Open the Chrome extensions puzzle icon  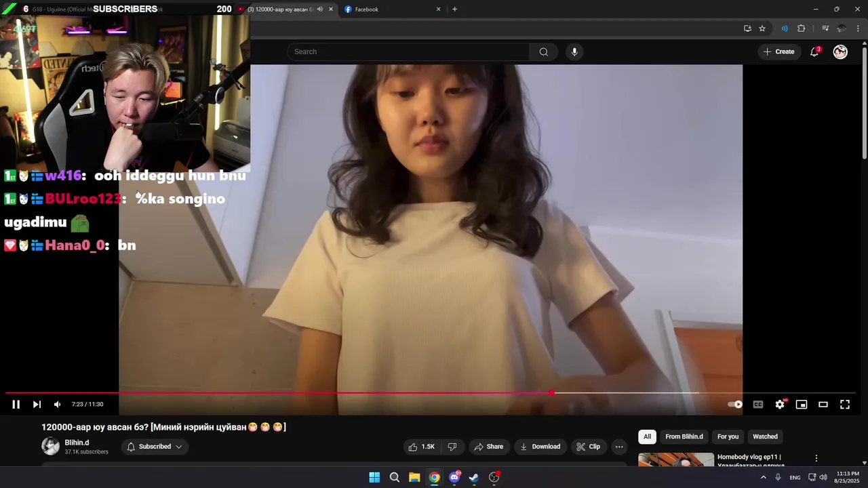[x=802, y=28]
